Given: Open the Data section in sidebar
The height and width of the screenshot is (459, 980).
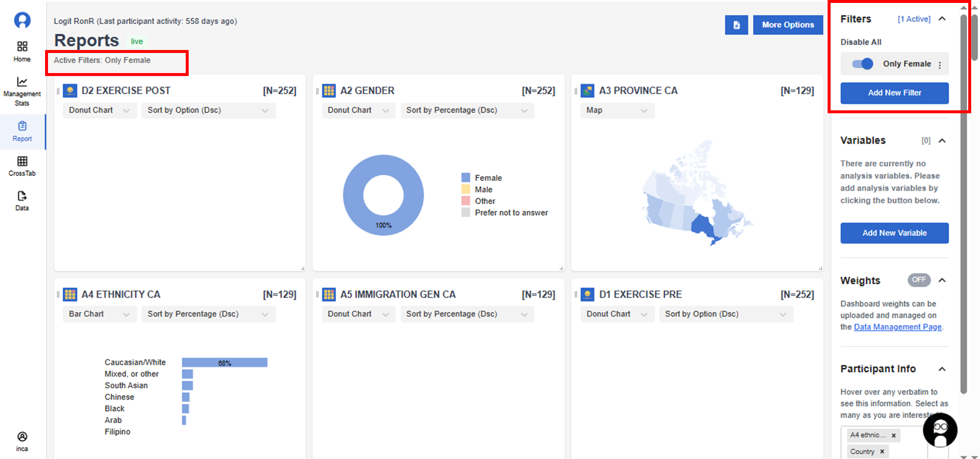Looking at the screenshot, I should (22, 201).
